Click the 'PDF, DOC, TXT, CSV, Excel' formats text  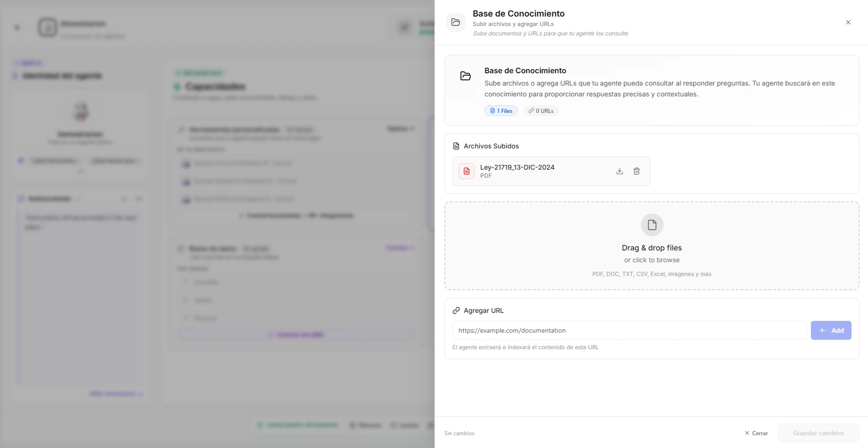pos(652,274)
